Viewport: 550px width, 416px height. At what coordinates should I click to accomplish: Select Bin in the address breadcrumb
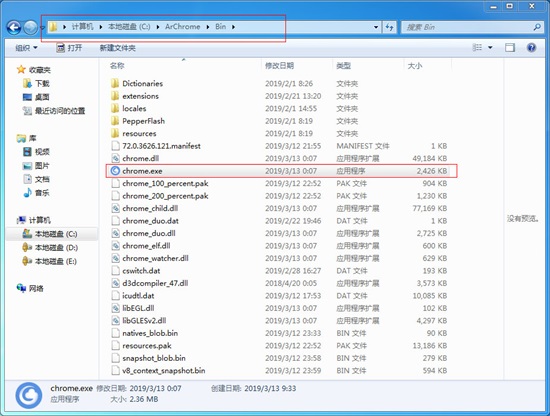(x=220, y=27)
